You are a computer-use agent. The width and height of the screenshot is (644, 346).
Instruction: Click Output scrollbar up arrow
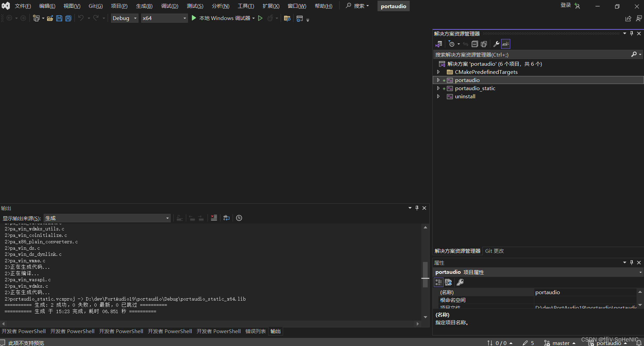coord(425,227)
